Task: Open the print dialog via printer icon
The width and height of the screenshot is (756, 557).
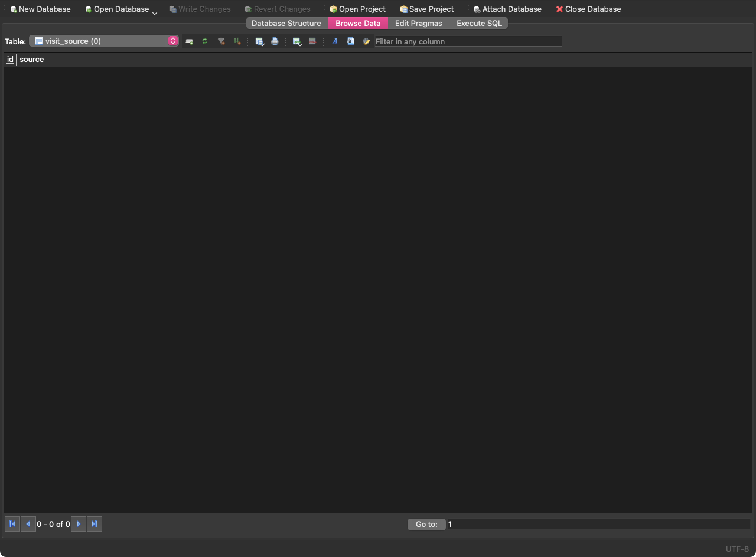Action: (x=275, y=41)
